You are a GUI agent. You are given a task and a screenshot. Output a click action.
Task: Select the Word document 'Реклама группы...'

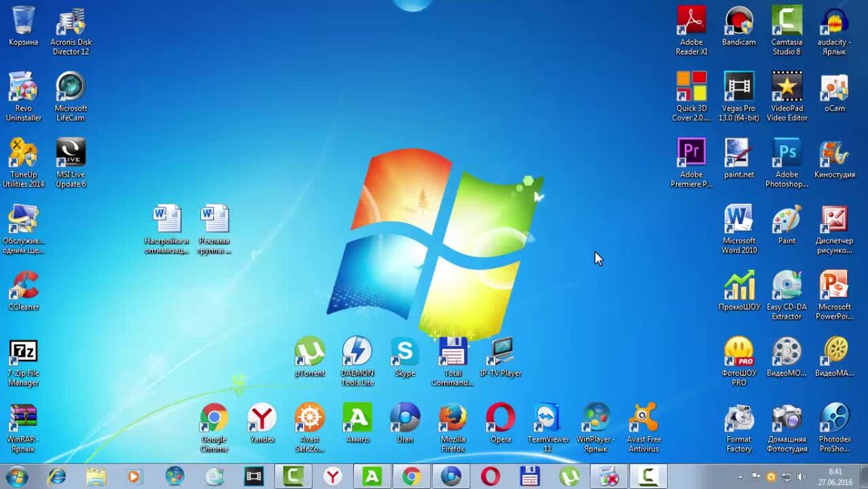tap(215, 219)
